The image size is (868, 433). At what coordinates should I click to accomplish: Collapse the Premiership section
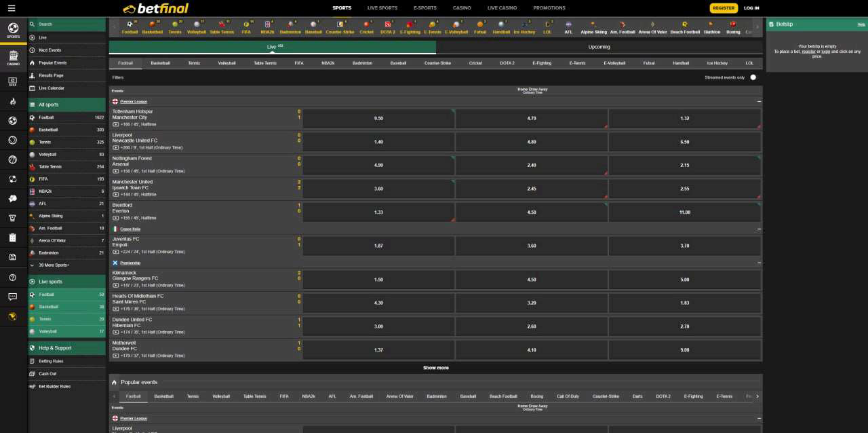759,263
